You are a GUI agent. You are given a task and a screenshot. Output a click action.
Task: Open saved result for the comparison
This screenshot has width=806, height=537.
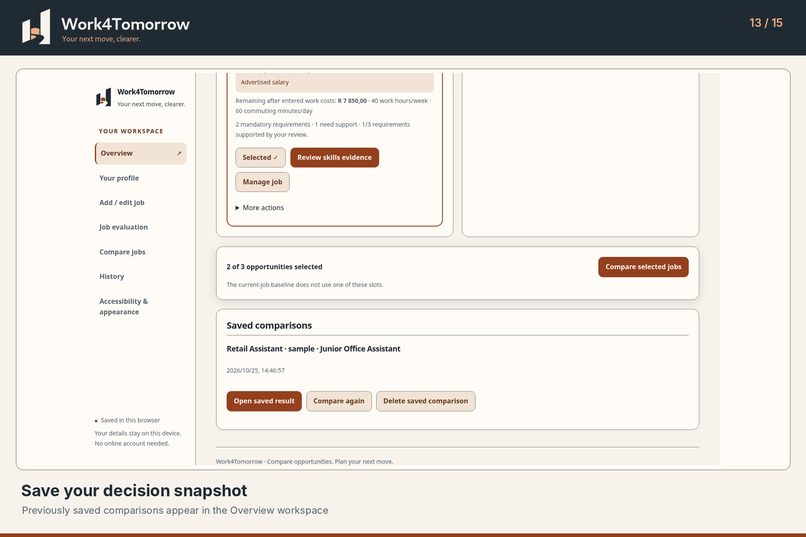(264, 401)
